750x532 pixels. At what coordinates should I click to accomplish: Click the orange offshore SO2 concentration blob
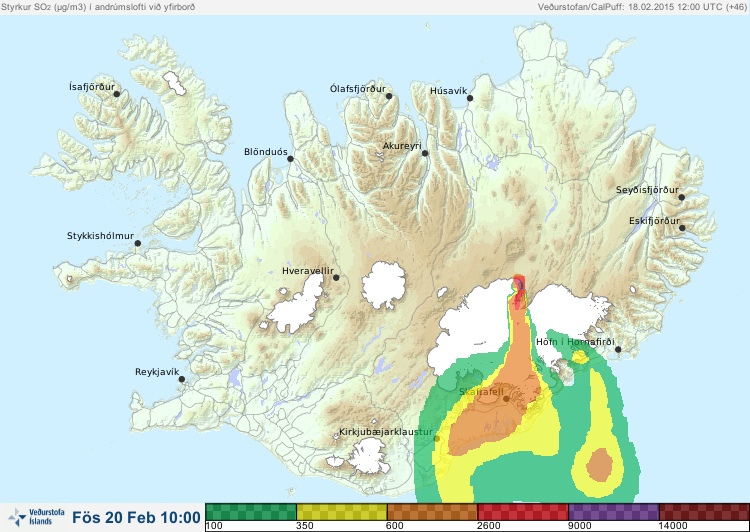[599, 464]
